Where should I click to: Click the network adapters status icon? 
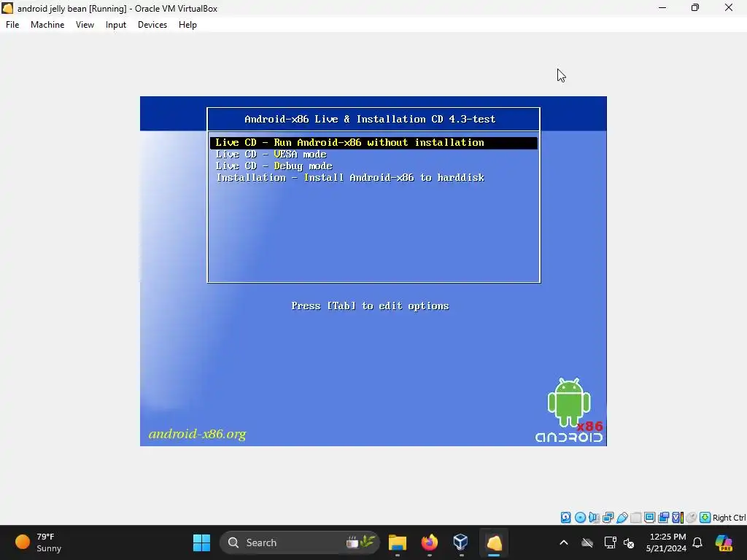608,518
